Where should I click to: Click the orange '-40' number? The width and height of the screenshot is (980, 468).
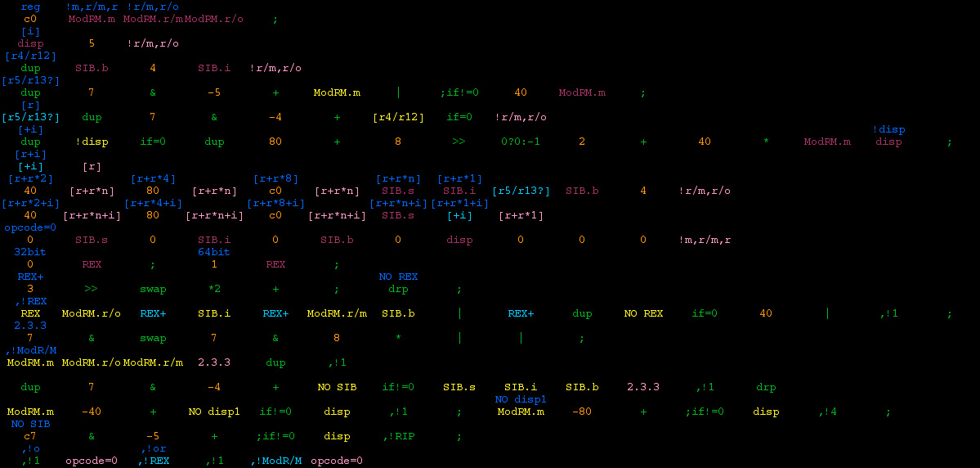coord(92,412)
